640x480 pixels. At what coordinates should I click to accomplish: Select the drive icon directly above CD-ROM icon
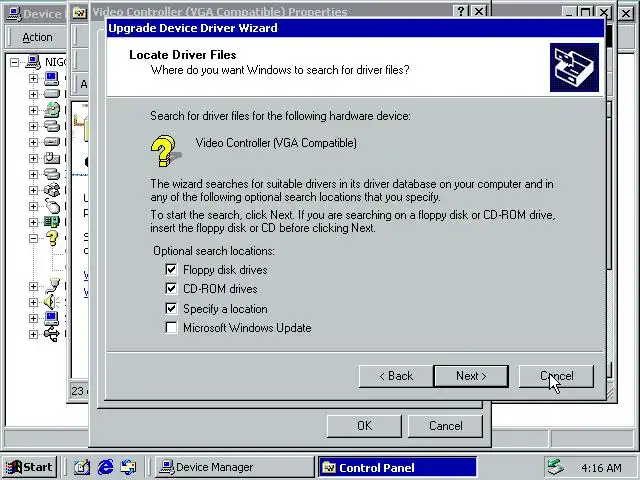coord(52,94)
